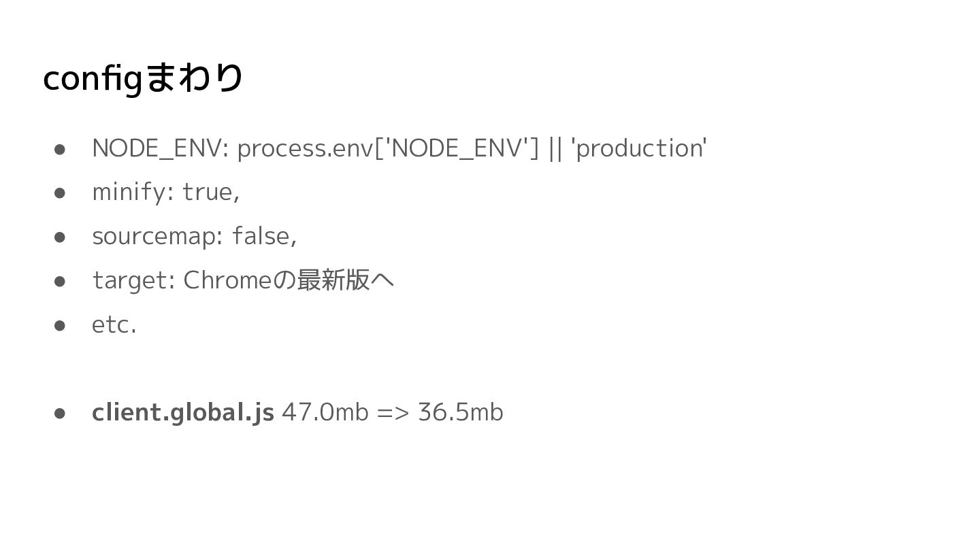Click the 'sourcemap: false,' text line
The width and height of the screenshot is (980, 551).
pos(194,236)
